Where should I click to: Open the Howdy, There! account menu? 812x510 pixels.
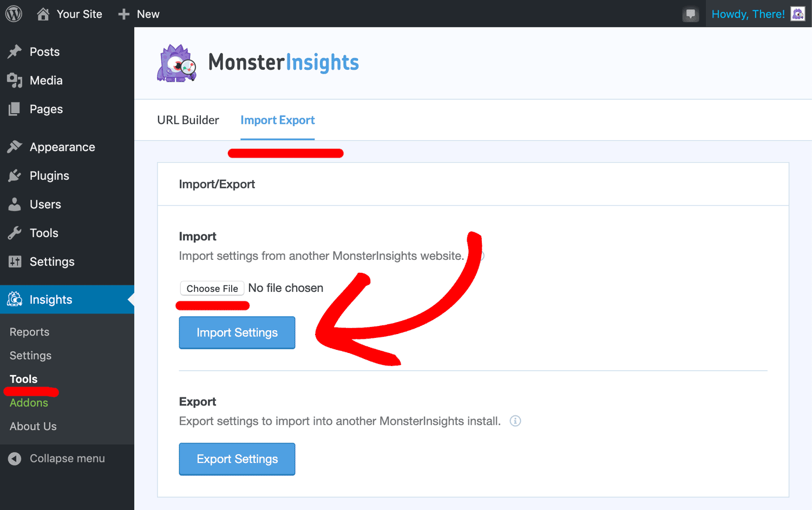pos(749,14)
